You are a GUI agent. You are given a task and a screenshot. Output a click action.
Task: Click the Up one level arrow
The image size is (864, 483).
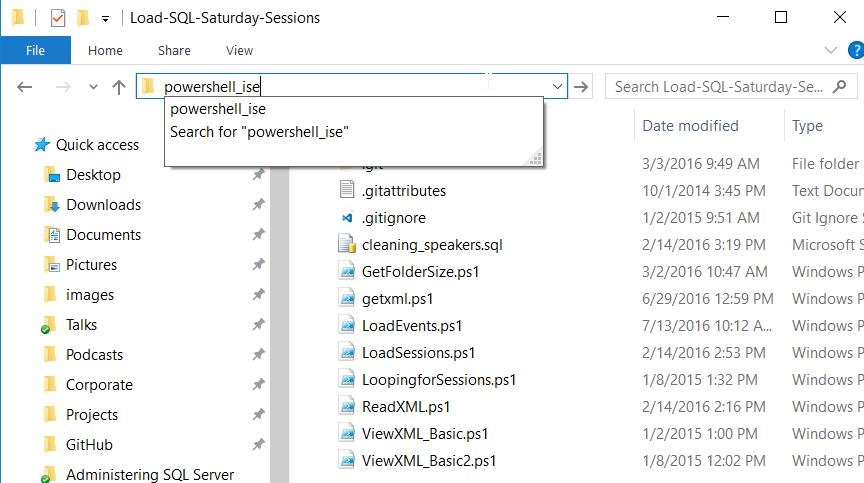tap(119, 87)
